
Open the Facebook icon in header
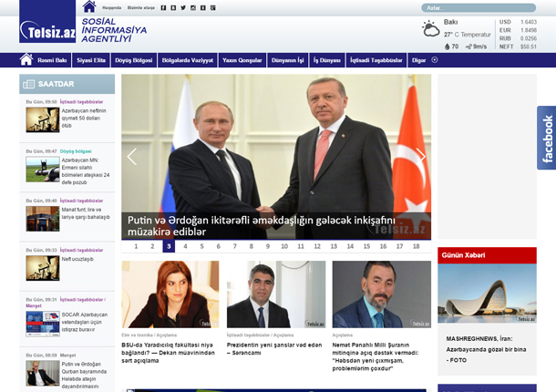pos(162,7)
